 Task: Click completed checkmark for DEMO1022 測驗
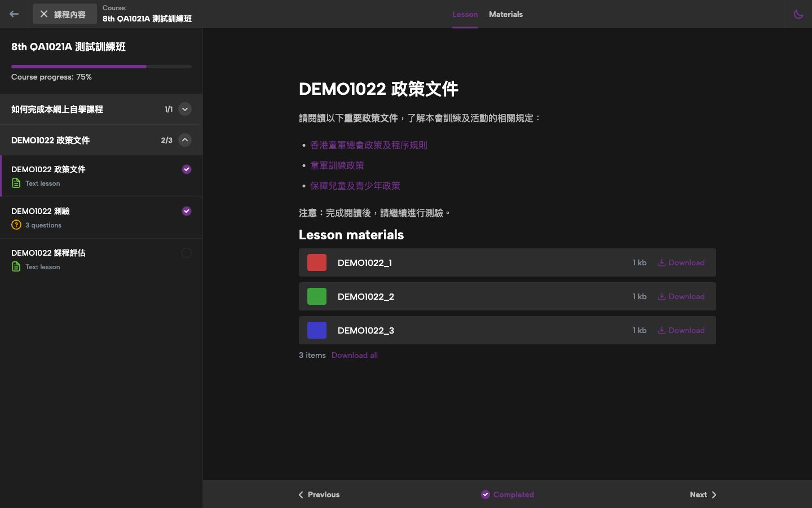187,211
